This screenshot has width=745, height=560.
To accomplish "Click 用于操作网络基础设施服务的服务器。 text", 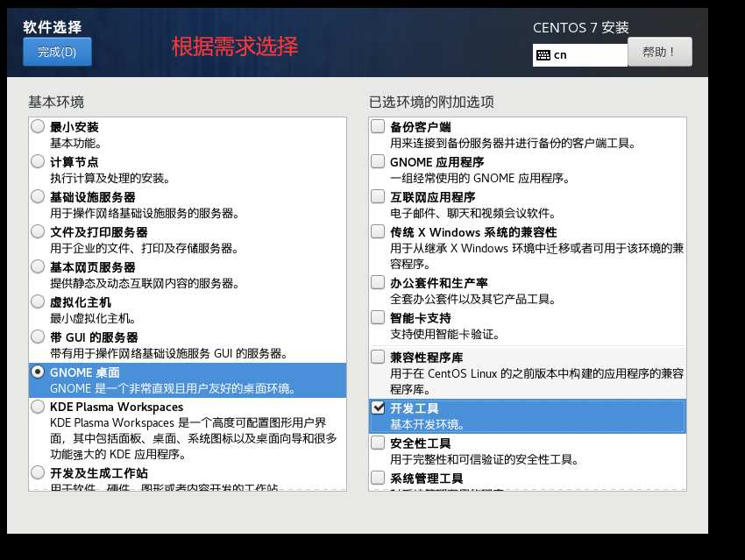I will 145,213.
